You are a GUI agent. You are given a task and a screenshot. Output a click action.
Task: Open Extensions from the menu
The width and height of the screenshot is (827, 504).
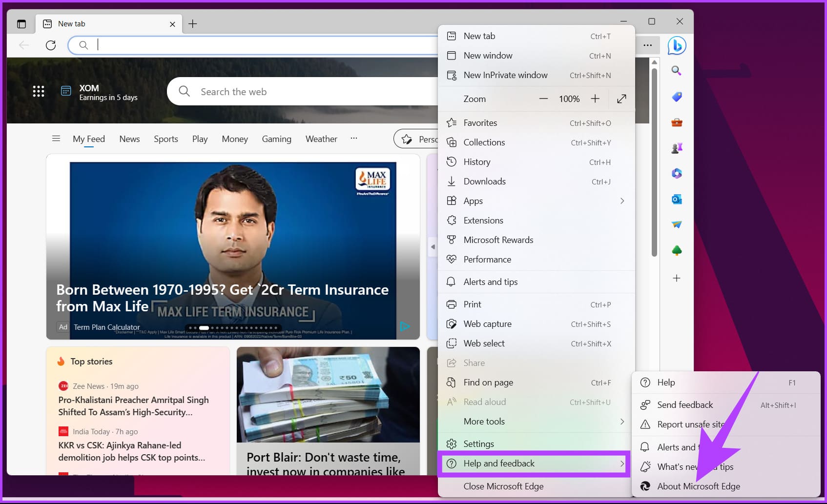tap(537, 221)
